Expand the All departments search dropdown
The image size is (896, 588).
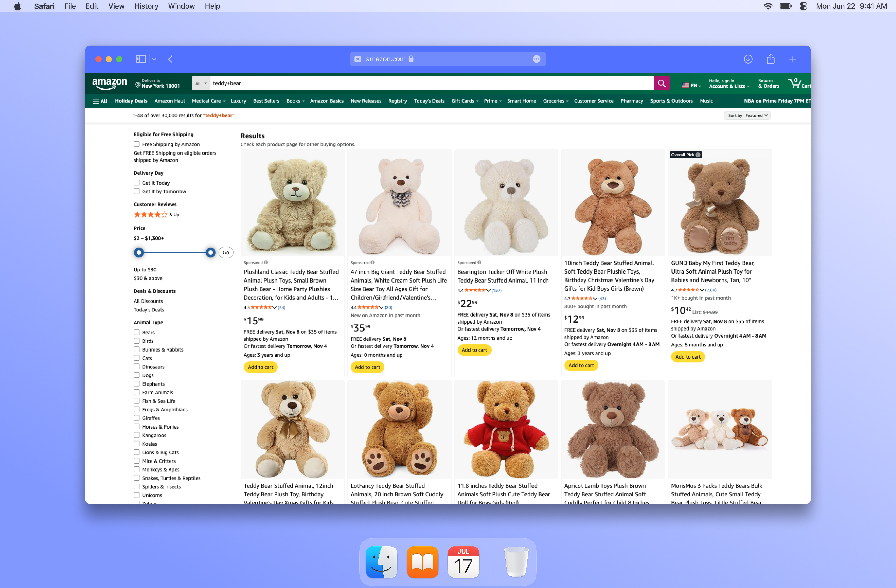[201, 83]
